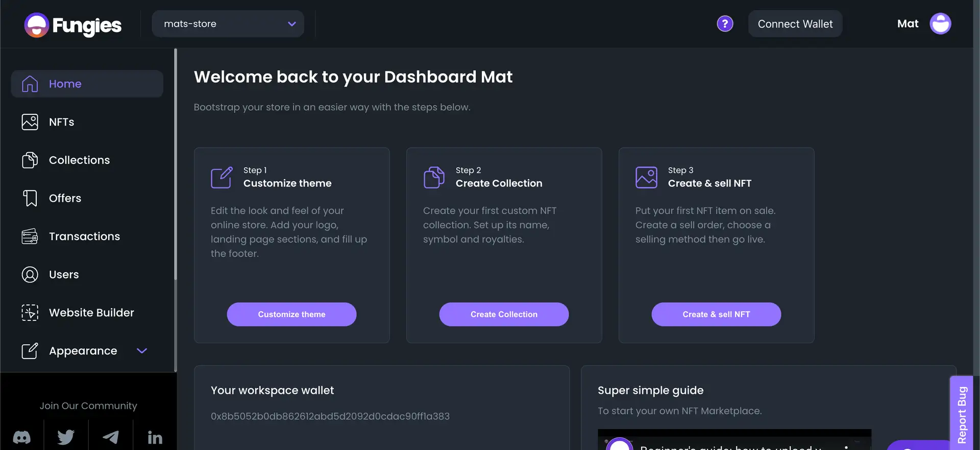Image resolution: width=980 pixels, height=450 pixels.
Task: Click the Fungies logo
Action: (x=73, y=25)
